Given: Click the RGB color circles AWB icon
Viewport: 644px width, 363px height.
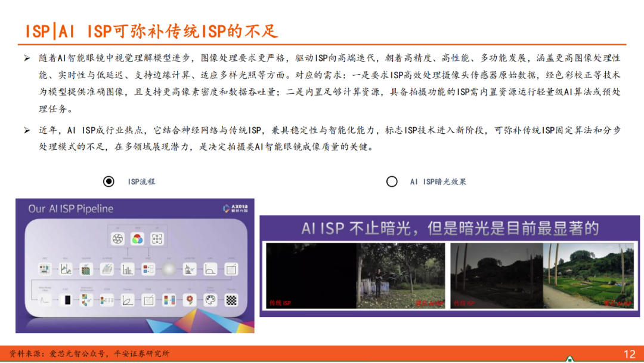Looking at the screenshot, I should pyautogui.click(x=137, y=238).
